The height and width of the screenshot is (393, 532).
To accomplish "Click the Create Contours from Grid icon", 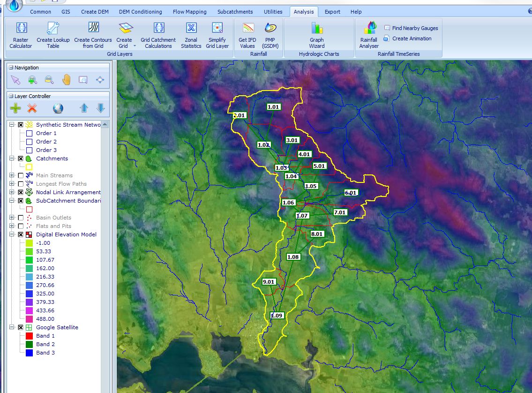I will (93, 35).
